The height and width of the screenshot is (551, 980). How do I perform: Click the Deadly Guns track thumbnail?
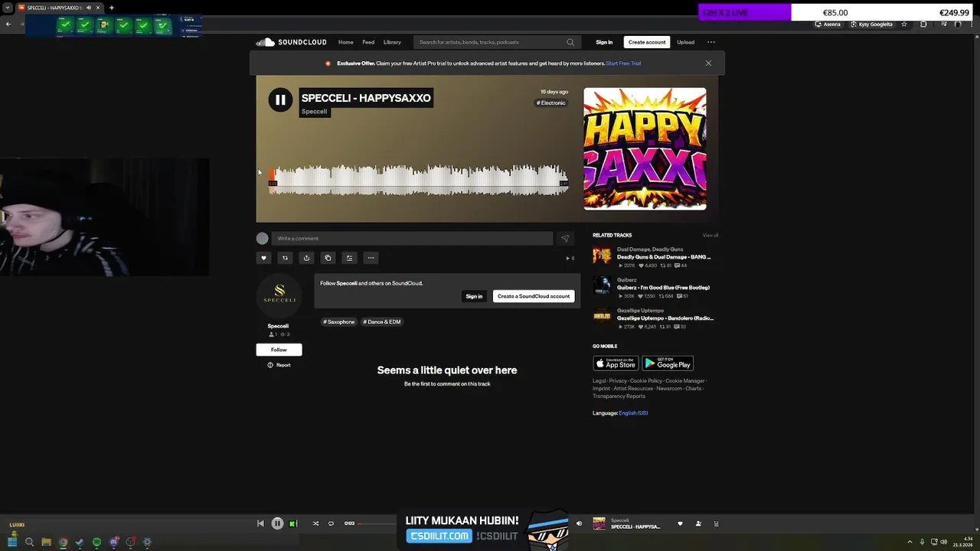(602, 256)
